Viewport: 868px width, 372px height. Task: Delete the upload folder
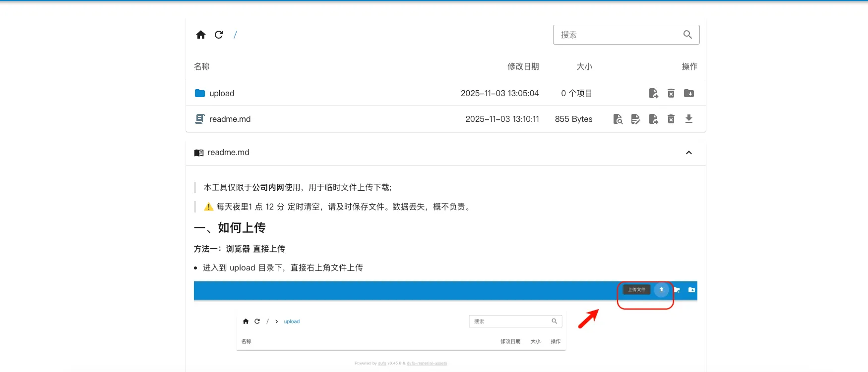point(671,93)
